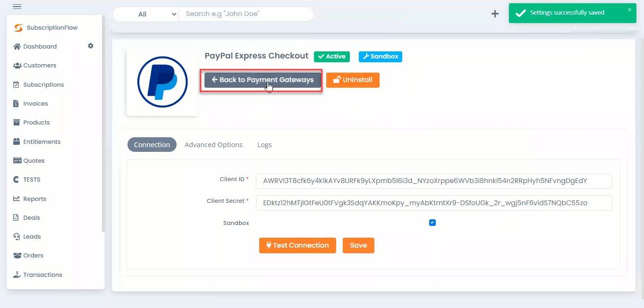Click the "Client Secret" field label

226,201
